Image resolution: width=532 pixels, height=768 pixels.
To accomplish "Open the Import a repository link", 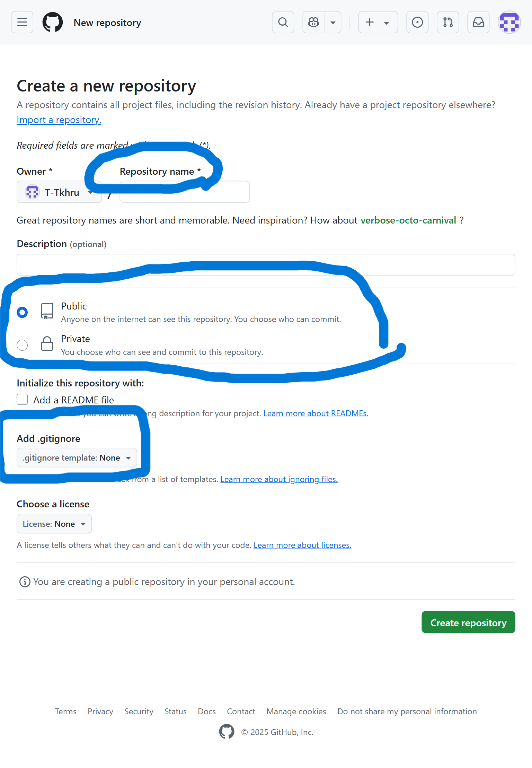I will (x=59, y=120).
